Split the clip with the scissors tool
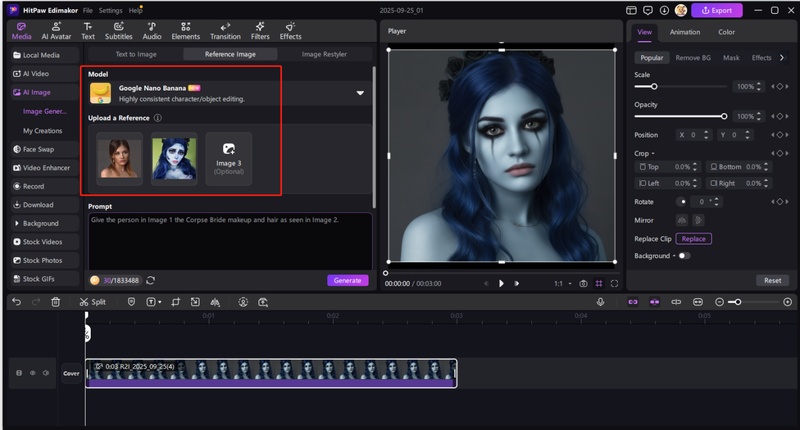800x430 pixels. coord(92,302)
